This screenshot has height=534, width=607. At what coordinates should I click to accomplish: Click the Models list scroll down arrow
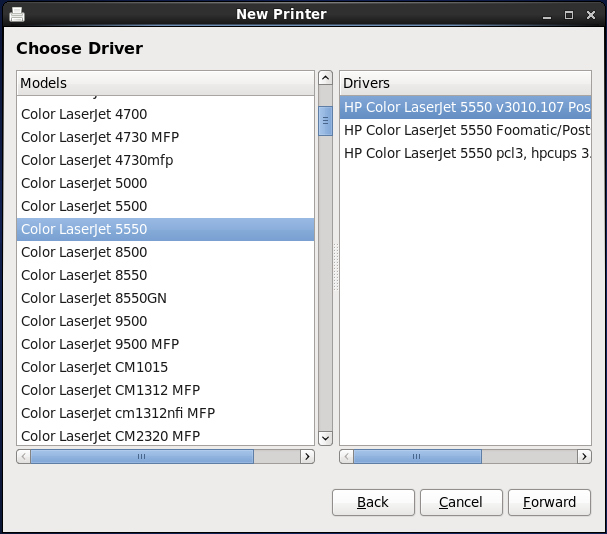(325, 437)
